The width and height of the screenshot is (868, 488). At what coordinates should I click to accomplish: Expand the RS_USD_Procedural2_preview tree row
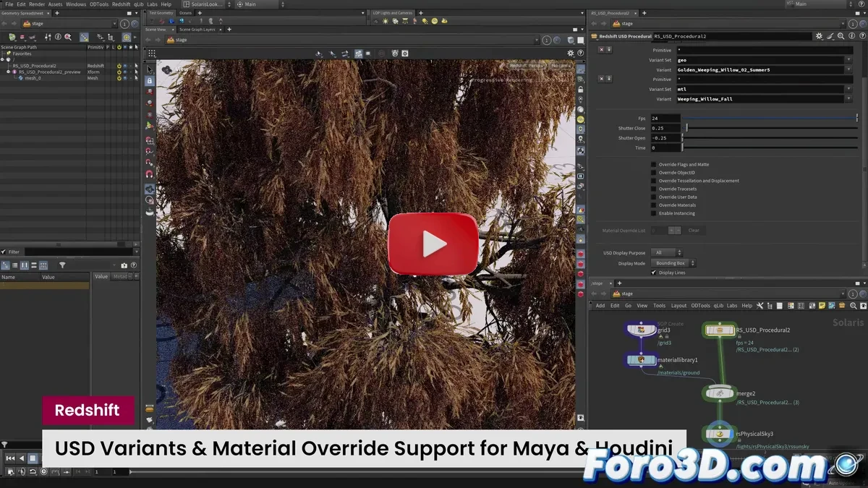coord(8,72)
